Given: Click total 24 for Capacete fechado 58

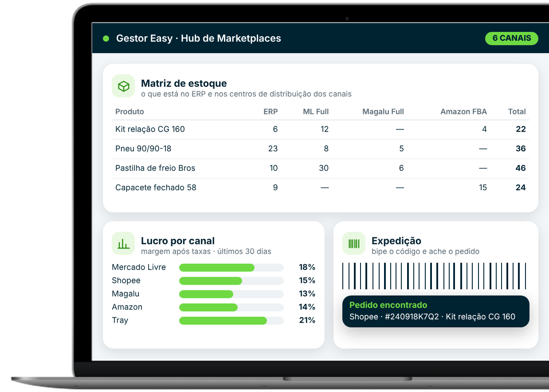Looking at the screenshot, I should 521,188.
